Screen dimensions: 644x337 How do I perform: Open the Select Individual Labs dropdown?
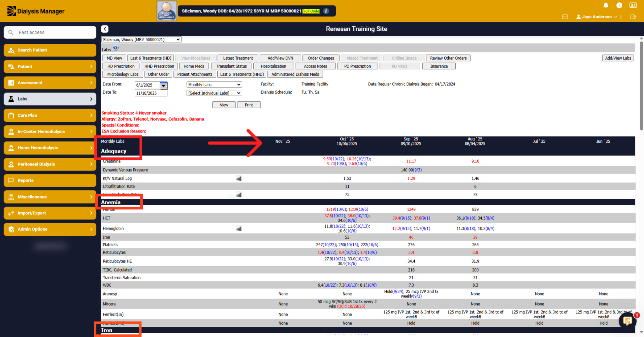click(x=214, y=93)
